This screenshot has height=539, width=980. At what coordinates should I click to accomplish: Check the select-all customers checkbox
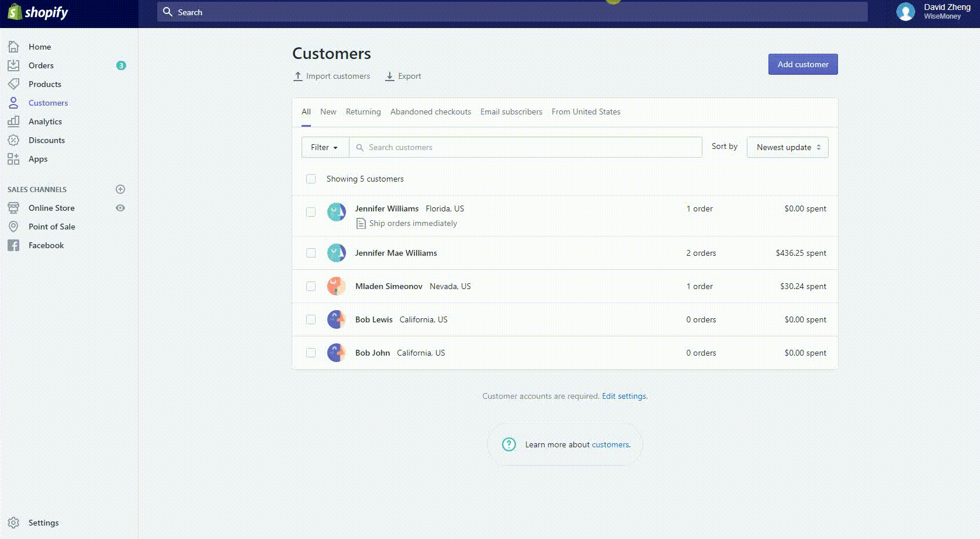click(x=311, y=179)
